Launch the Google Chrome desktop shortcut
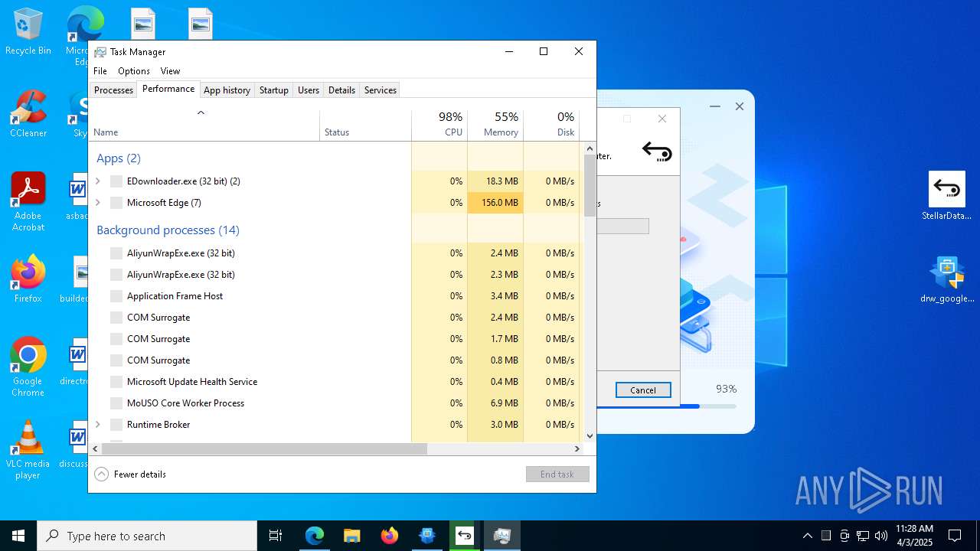This screenshot has width=980, height=551. (x=28, y=367)
